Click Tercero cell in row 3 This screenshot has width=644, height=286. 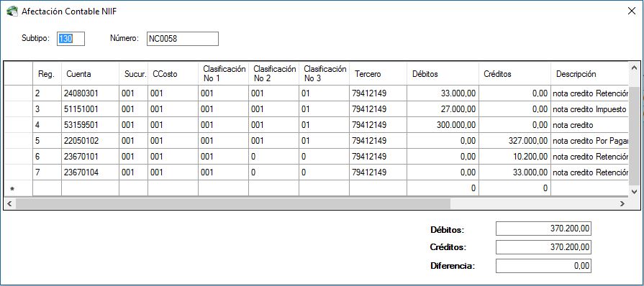click(378, 109)
